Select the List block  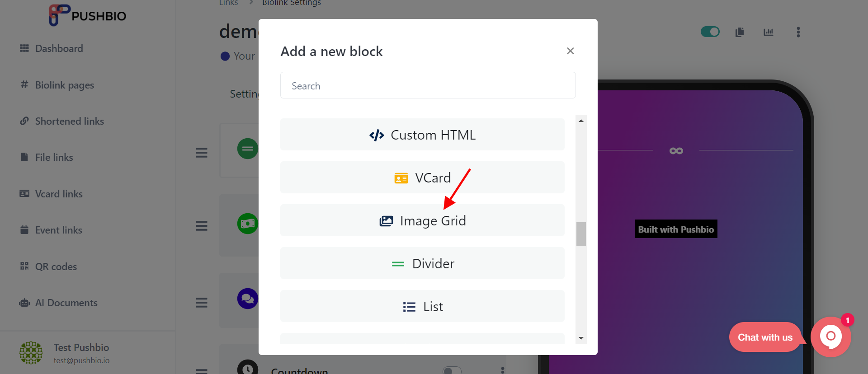[x=422, y=306]
